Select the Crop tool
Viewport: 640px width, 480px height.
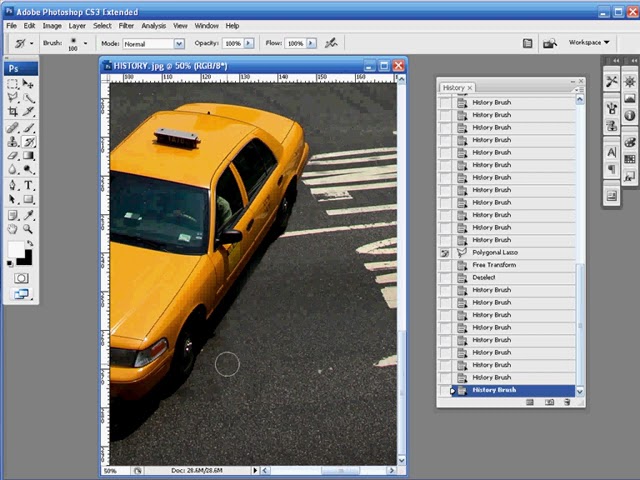[x=13, y=111]
